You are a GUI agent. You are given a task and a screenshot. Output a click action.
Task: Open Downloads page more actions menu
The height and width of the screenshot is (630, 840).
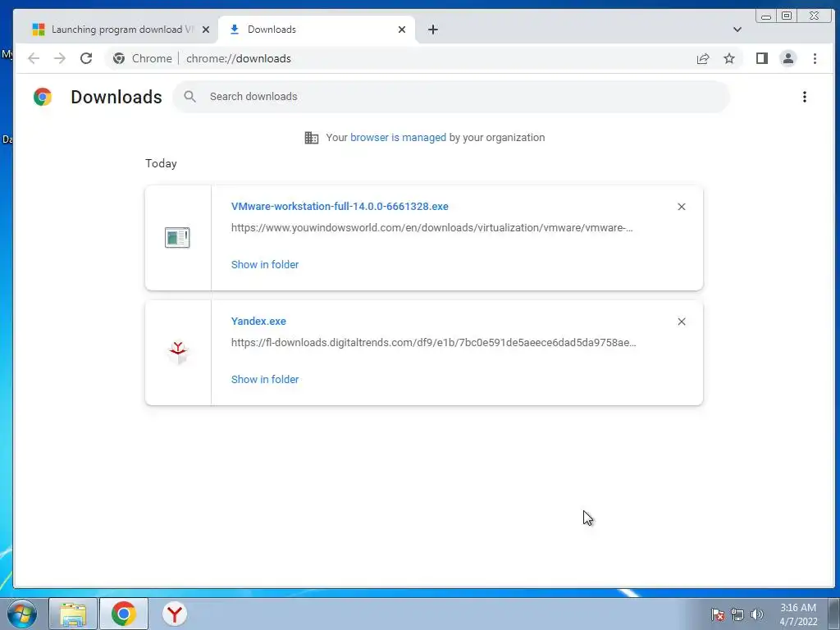point(804,97)
